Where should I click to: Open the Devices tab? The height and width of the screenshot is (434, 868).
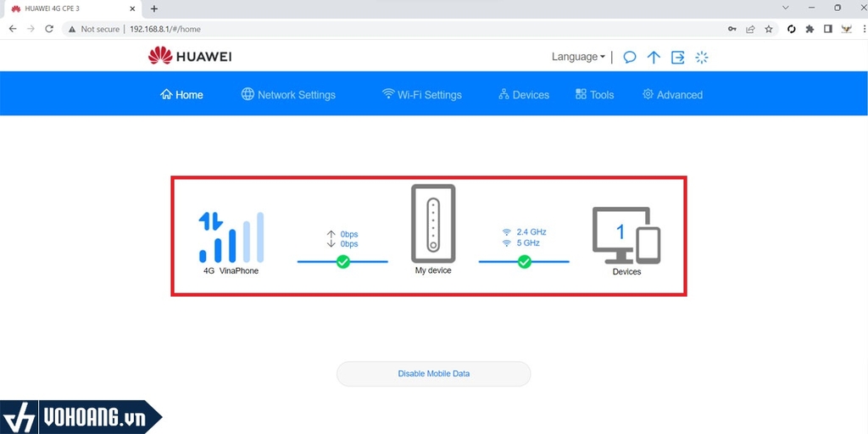(x=524, y=95)
